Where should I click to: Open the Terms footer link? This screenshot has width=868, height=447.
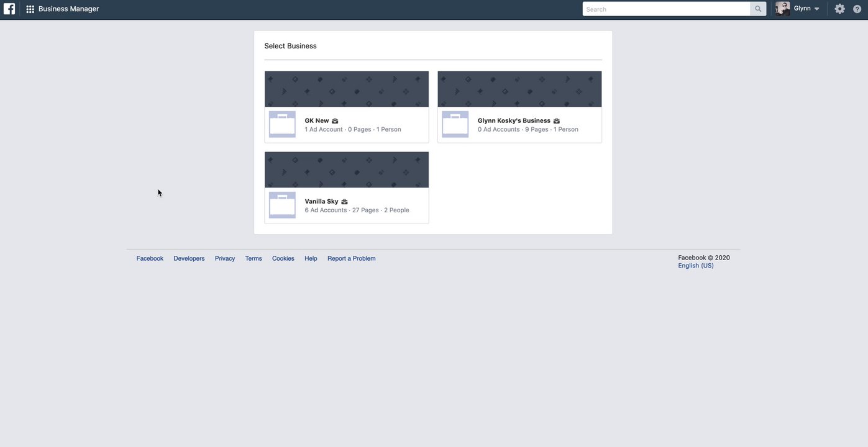coord(254,258)
